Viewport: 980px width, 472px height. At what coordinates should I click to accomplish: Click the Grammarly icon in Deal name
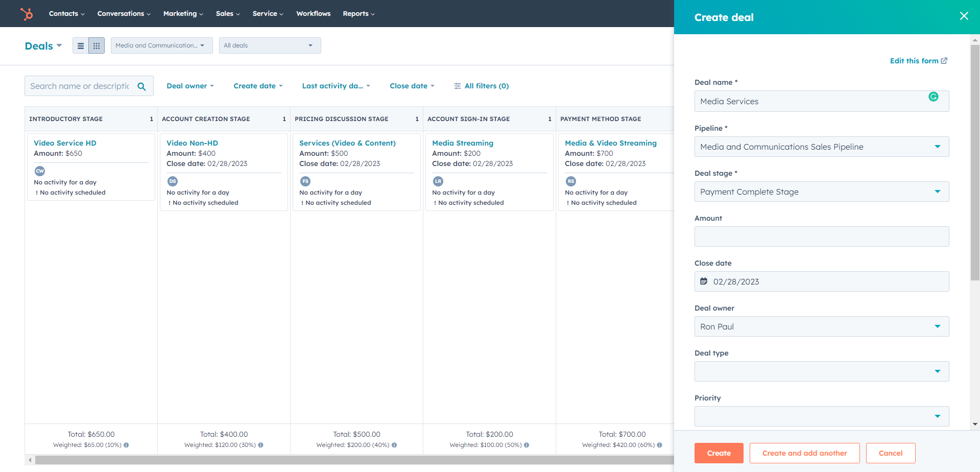pyautogui.click(x=933, y=97)
